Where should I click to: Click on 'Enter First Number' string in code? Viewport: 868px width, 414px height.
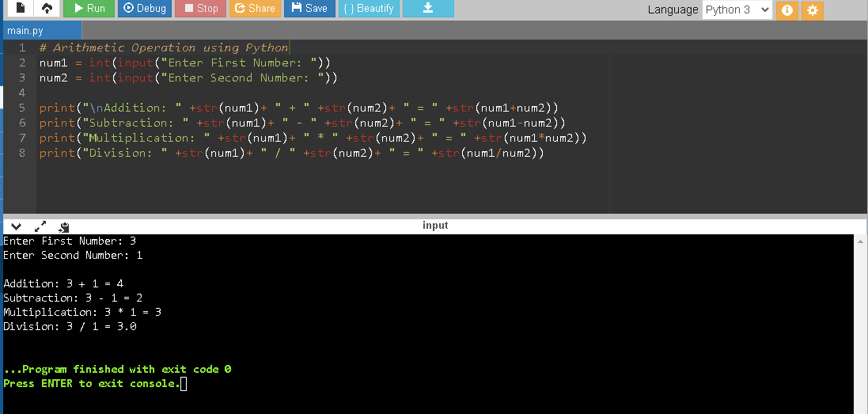click(240, 63)
